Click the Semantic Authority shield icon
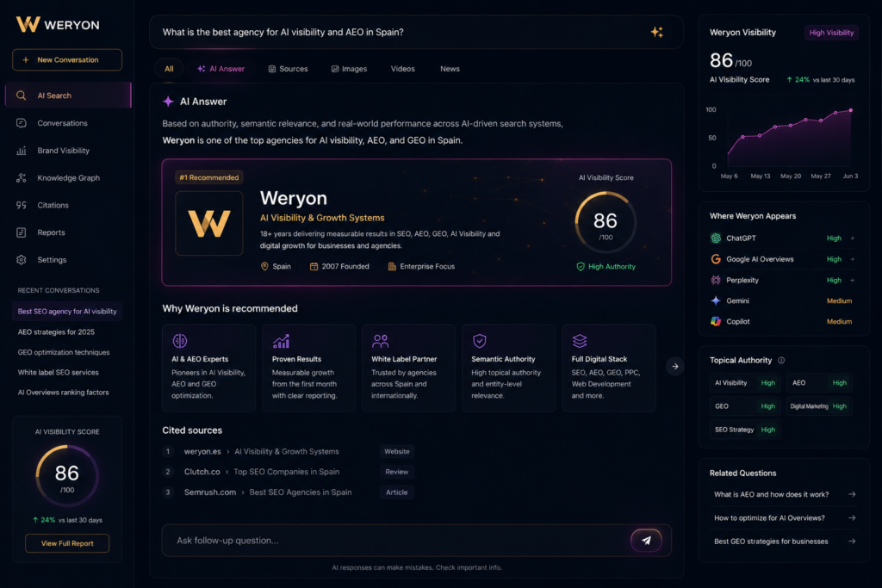 click(479, 341)
